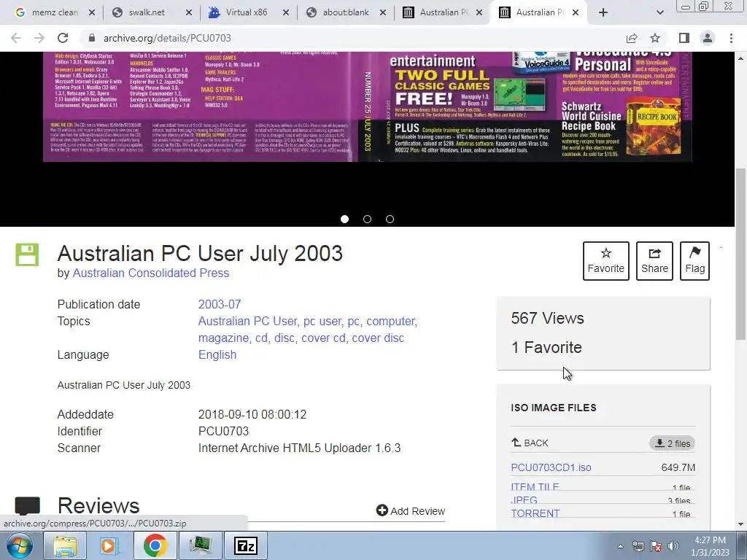Open English language link

point(217,355)
